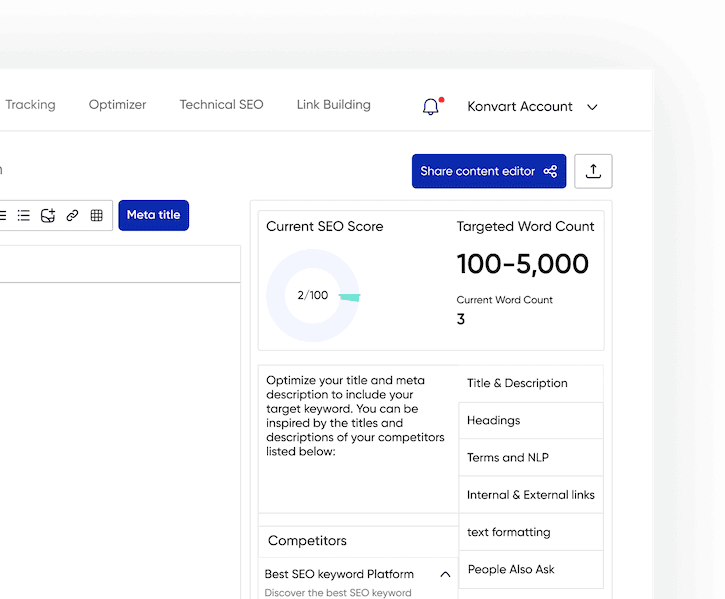Click the Competitors section header

(358, 541)
